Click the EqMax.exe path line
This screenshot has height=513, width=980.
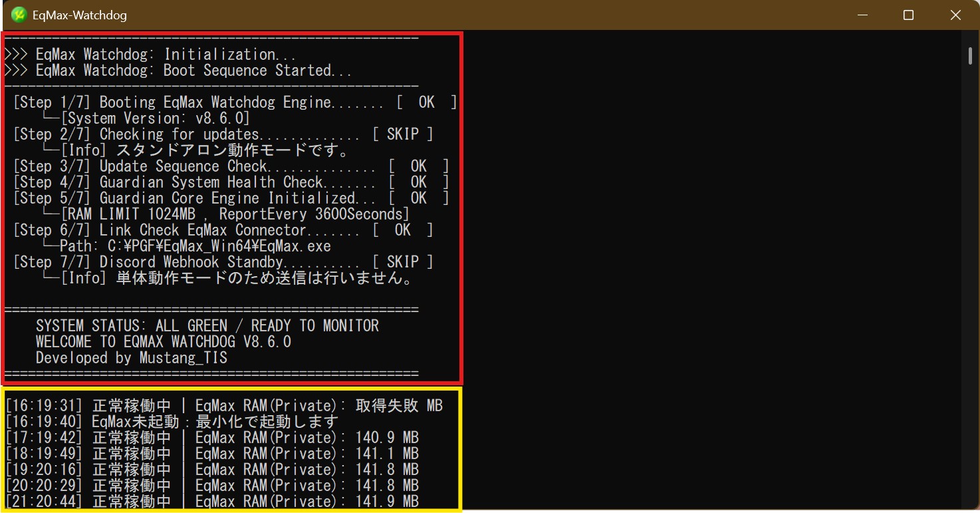(x=195, y=246)
